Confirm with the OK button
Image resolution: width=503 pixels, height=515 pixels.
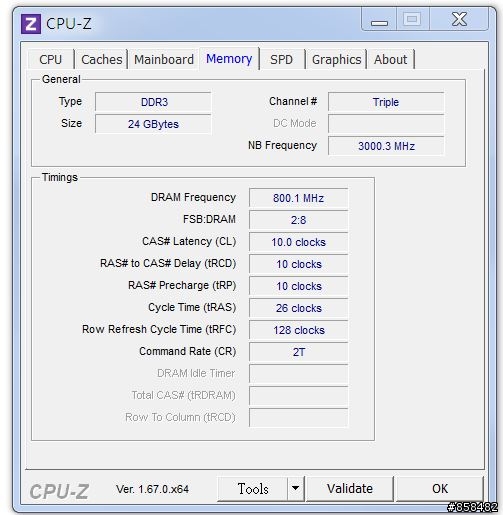click(440, 489)
